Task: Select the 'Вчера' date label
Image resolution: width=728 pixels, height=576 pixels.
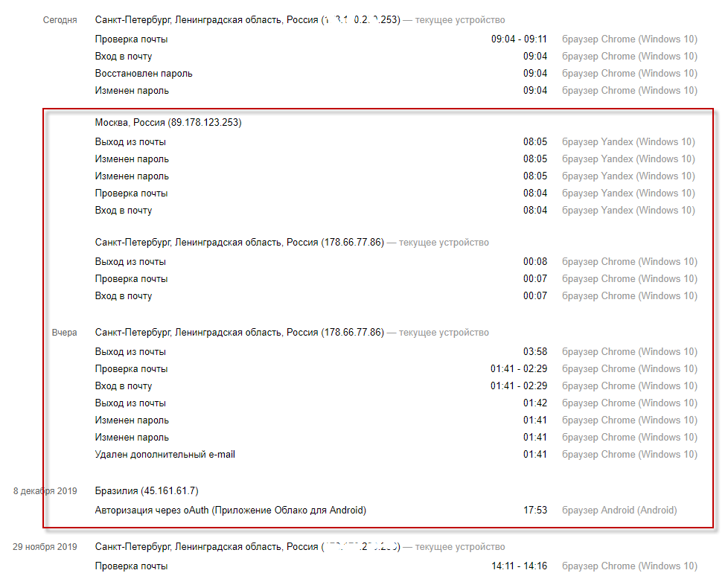Action: click(65, 333)
